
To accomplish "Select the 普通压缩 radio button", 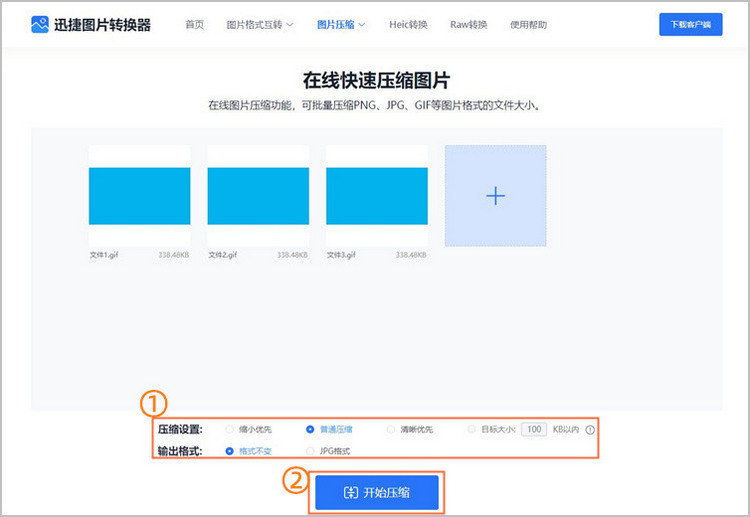I will (310, 429).
